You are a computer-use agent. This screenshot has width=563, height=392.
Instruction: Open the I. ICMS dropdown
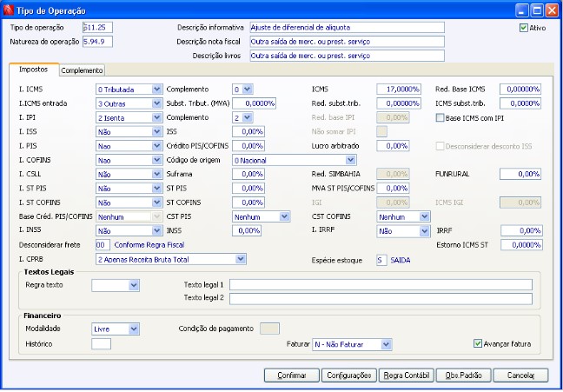156,90
